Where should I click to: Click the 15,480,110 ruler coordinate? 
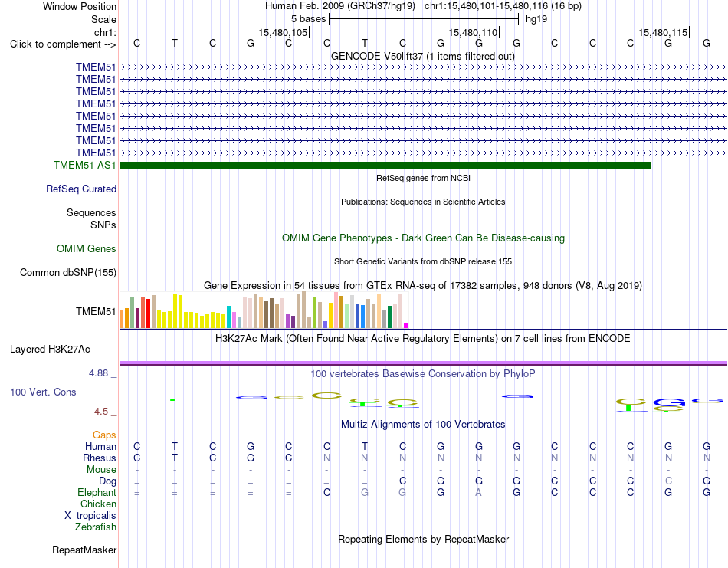pos(473,32)
